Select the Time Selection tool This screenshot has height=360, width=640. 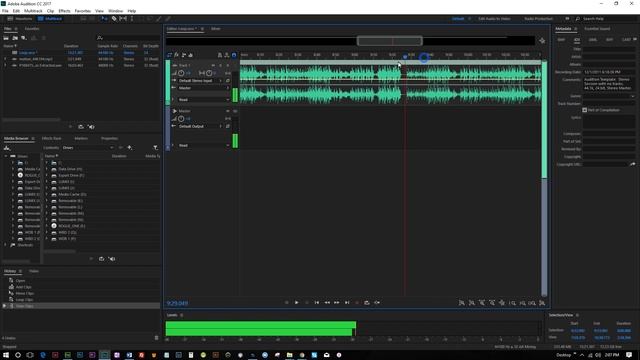131,19
